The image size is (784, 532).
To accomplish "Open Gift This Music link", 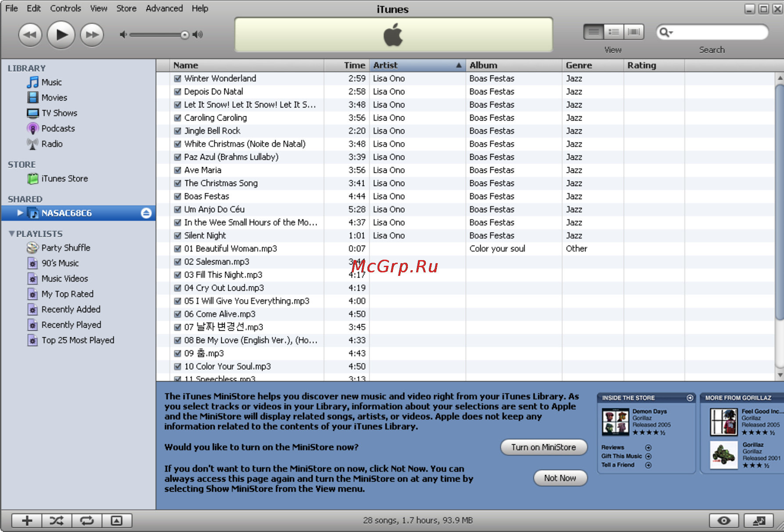I will pos(626,457).
